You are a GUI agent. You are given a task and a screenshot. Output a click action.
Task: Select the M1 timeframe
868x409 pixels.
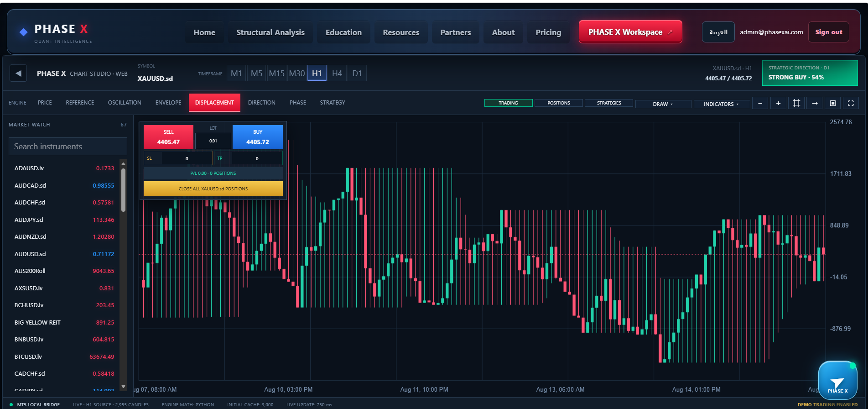click(x=236, y=73)
